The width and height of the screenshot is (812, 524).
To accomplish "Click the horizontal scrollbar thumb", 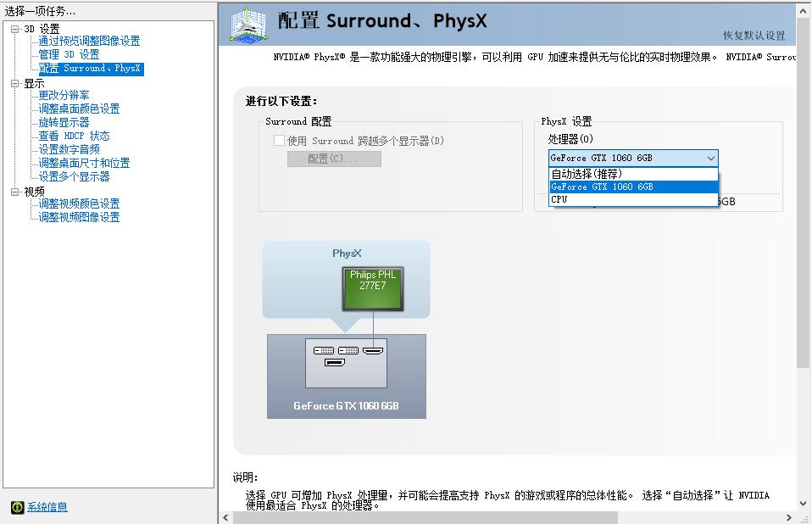I will click(x=425, y=518).
